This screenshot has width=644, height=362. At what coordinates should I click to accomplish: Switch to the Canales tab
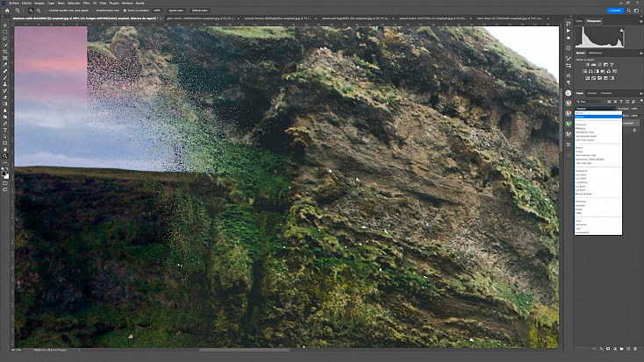(x=592, y=93)
